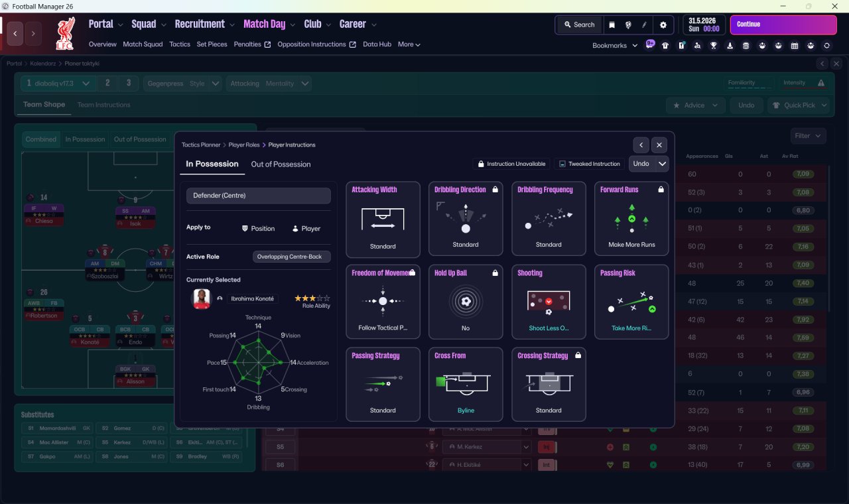The image size is (849, 504).
Task: Select the Passing Risk instruction tile
Action: point(631,302)
